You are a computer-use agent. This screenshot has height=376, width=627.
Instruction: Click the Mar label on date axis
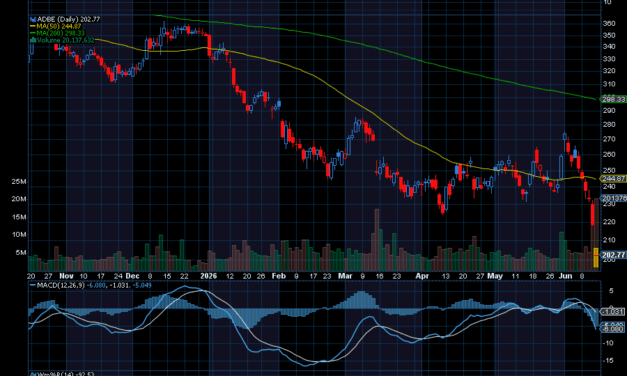coord(345,276)
